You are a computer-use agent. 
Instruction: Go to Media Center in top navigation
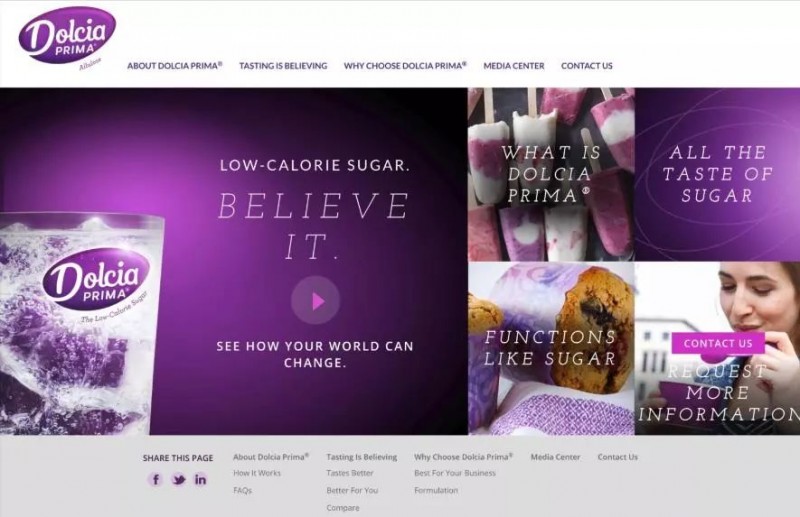pos(514,66)
